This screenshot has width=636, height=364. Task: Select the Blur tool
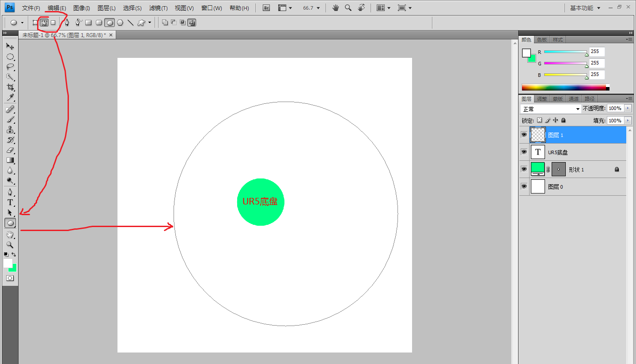10,171
